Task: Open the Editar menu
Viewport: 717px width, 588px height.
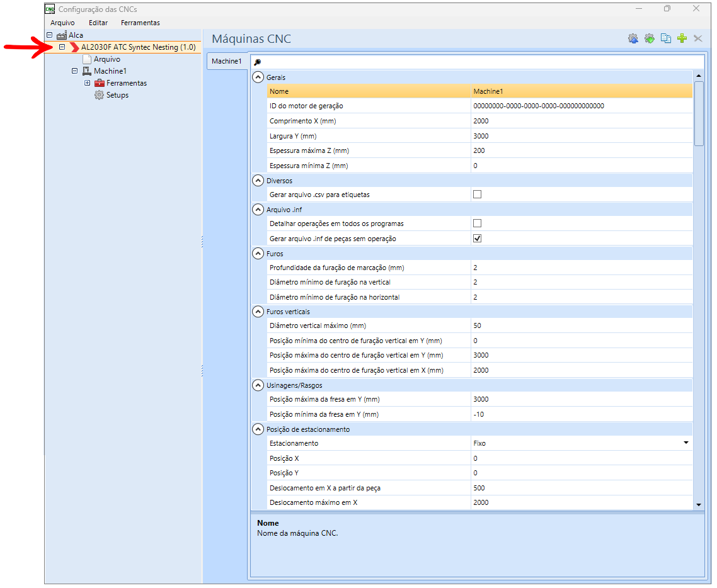Action: pyautogui.click(x=98, y=23)
